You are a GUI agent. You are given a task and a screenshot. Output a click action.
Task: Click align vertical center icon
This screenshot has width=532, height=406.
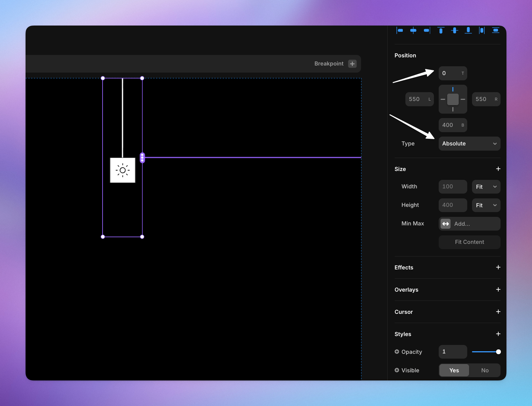click(455, 30)
